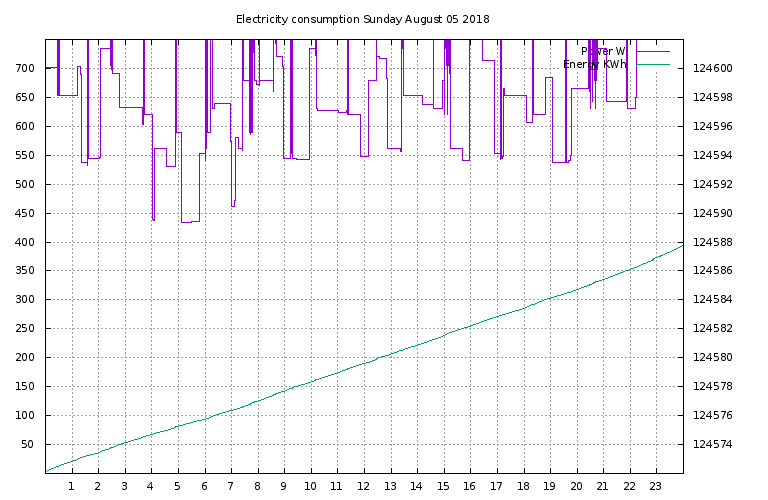Click hour label 23 on x-axis
Image resolution: width=768 pixels, height=500 pixels.
[x=655, y=486]
